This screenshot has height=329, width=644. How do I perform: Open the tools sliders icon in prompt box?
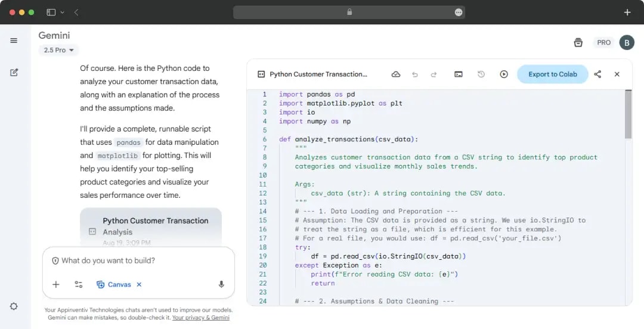pyautogui.click(x=79, y=284)
